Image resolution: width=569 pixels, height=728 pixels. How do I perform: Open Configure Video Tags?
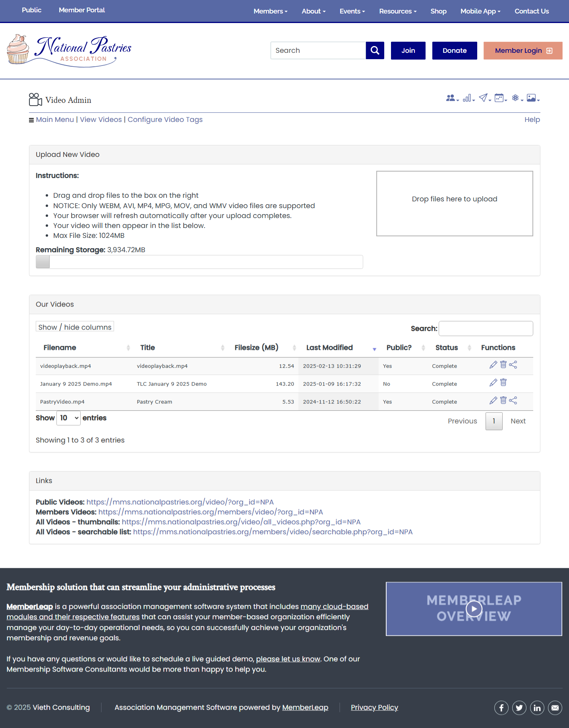point(165,120)
